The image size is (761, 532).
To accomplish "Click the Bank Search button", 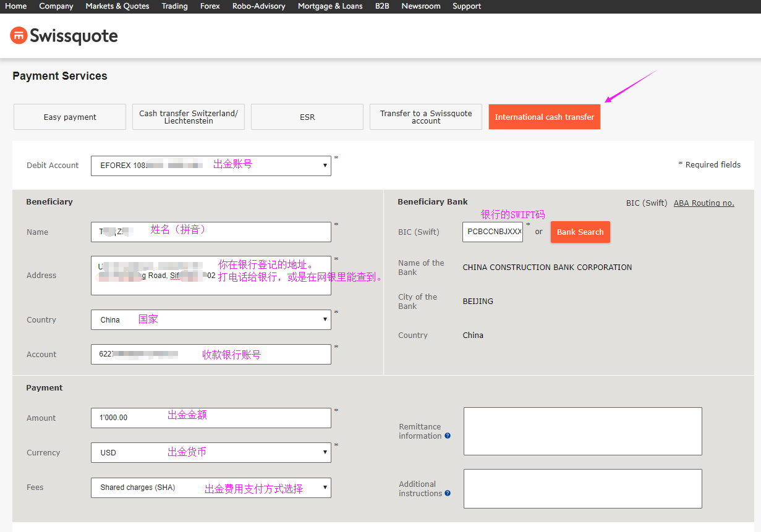I will pyautogui.click(x=580, y=232).
